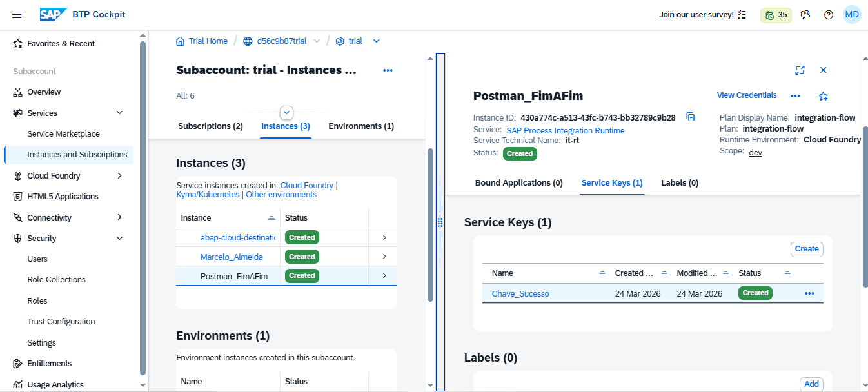Viewport: 868px width, 392px height.
Task: Click the MD user avatar
Action: click(x=852, y=15)
